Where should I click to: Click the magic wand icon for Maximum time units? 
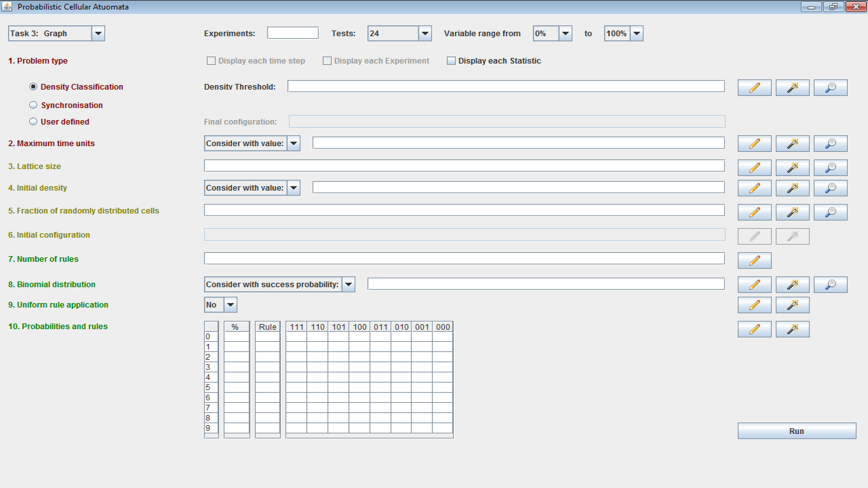pyautogui.click(x=792, y=144)
